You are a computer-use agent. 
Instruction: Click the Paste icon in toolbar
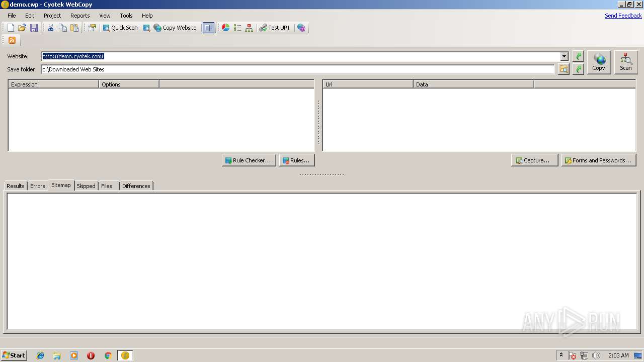pos(74,28)
